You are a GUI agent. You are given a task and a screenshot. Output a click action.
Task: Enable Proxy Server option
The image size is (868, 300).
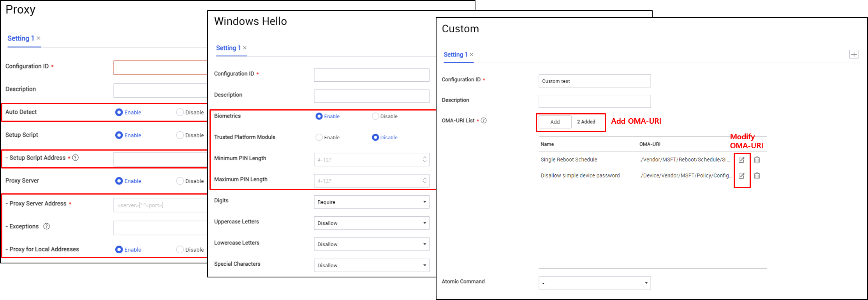pos(119,181)
